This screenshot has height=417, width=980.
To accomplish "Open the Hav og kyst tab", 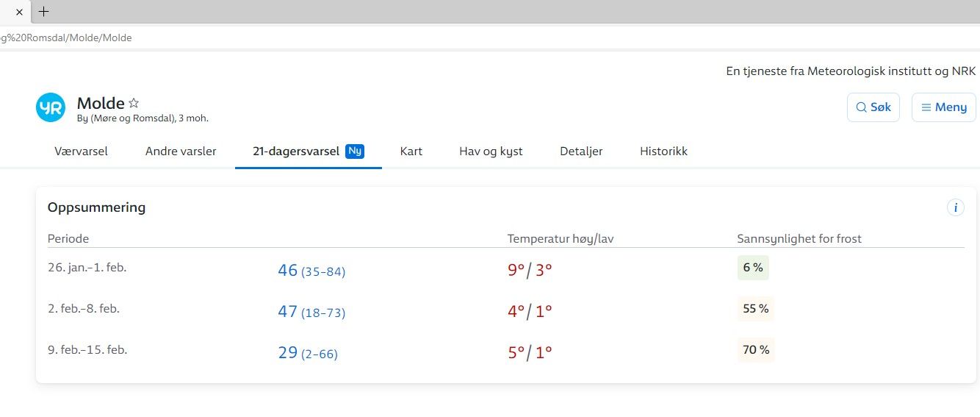I will click(491, 152).
